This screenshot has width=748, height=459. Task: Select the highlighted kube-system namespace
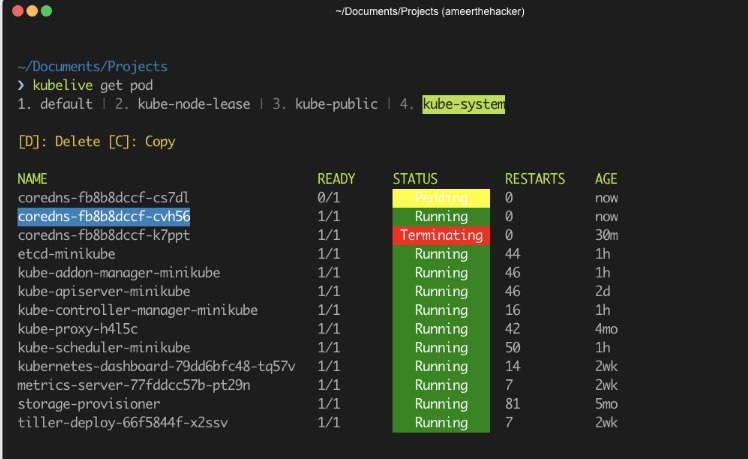463,104
